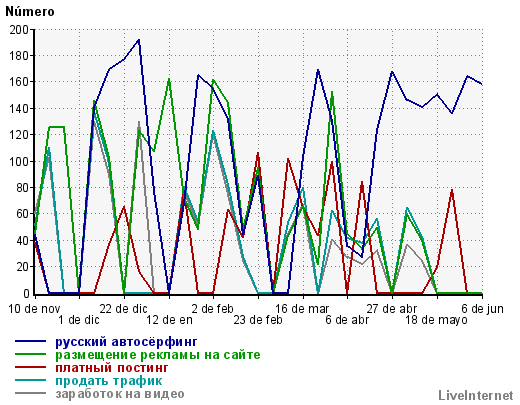The image size is (520, 405).
Task: Click the 200 value on y-axis
Action: [x=20, y=30]
